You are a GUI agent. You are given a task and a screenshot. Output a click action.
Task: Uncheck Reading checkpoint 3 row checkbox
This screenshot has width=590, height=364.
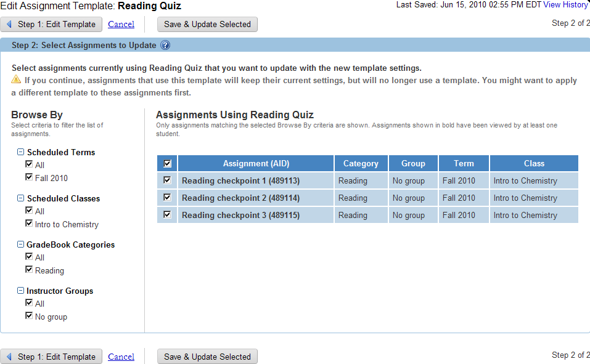coord(167,215)
